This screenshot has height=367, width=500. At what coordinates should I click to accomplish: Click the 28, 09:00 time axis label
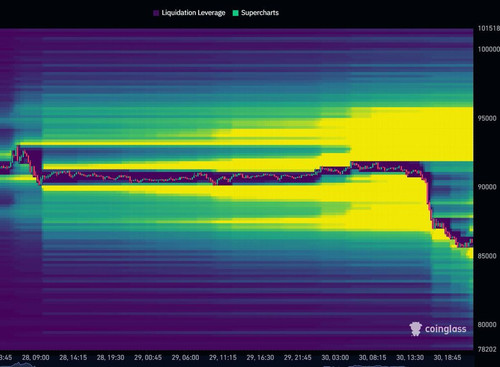pos(36,358)
